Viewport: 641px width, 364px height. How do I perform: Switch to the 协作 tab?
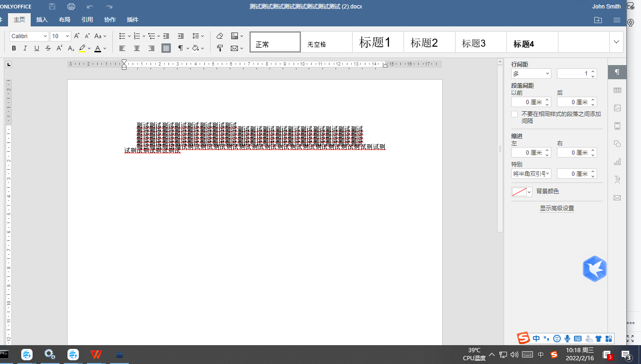tap(110, 20)
